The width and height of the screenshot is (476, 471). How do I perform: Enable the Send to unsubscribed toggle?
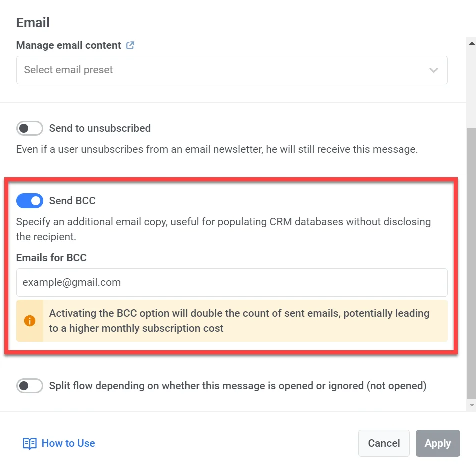(x=30, y=128)
